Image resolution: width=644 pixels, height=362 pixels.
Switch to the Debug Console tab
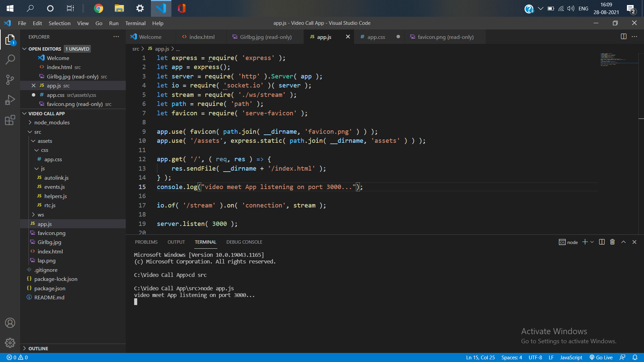[x=244, y=242]
